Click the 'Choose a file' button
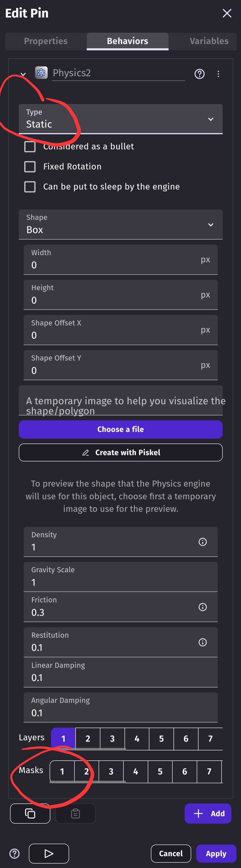This screenshot has height=868, width=241. (120, 429)
